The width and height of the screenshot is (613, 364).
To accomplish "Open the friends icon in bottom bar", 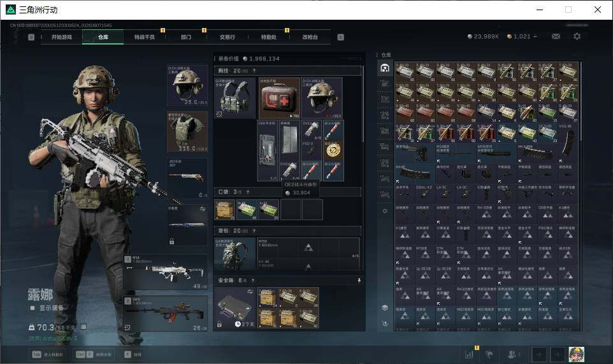I will (x=513, y=354).
